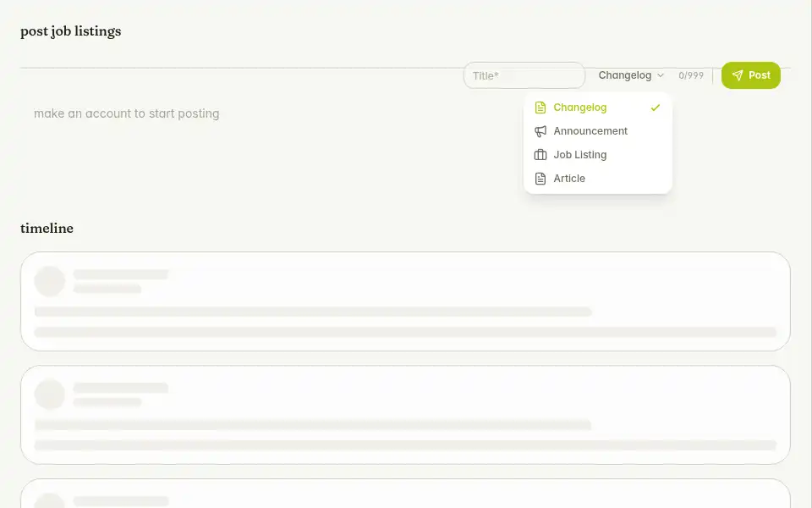Select Article from the post type menu
Screen dimensions: 812x508
[x=598, y=179]
